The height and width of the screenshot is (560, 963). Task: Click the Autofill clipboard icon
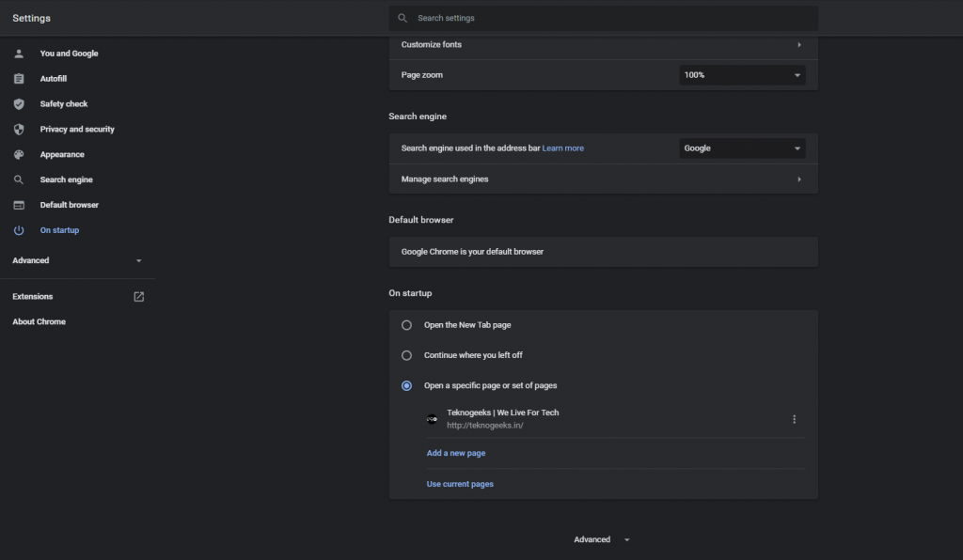point(19,79)
